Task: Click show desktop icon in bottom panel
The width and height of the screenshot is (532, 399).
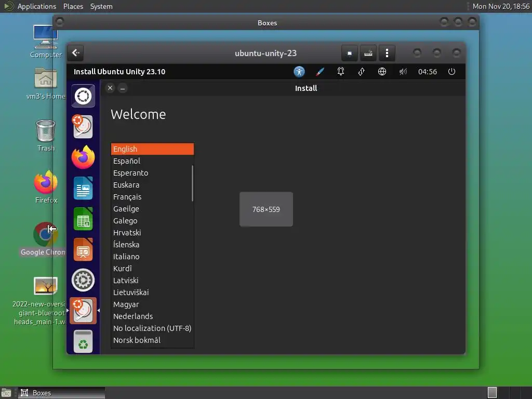Action: [x=6, y=393]
